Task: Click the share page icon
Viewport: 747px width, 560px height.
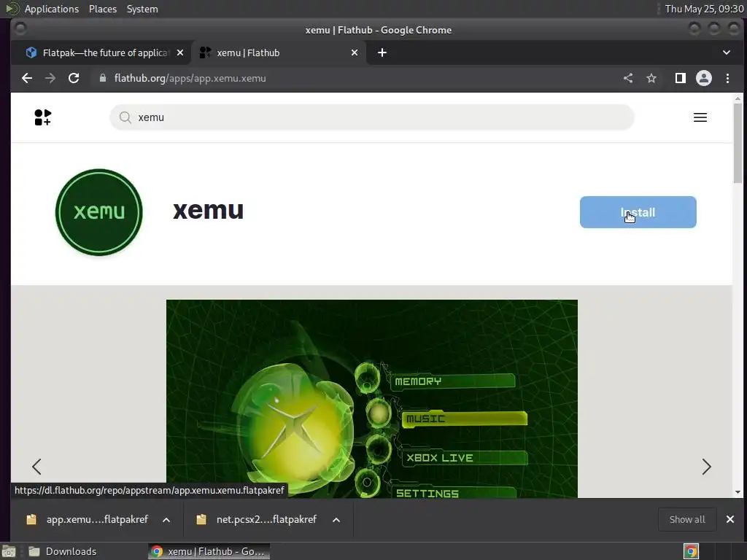Action: (x=628, y=78)
